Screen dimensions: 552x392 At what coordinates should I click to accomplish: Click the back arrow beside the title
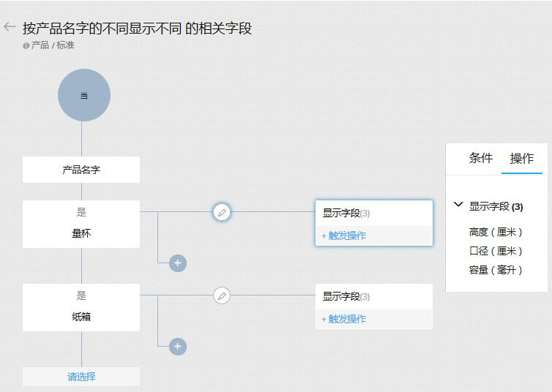coord(10,27)
